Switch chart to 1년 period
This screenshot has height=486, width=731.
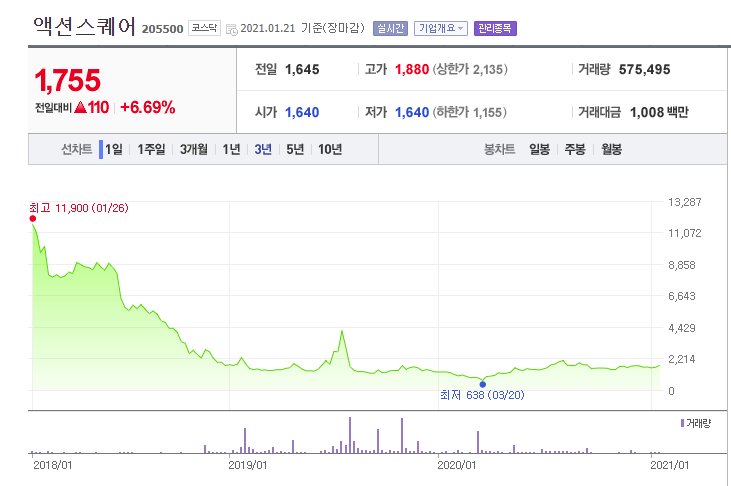(x=231, y=149)
